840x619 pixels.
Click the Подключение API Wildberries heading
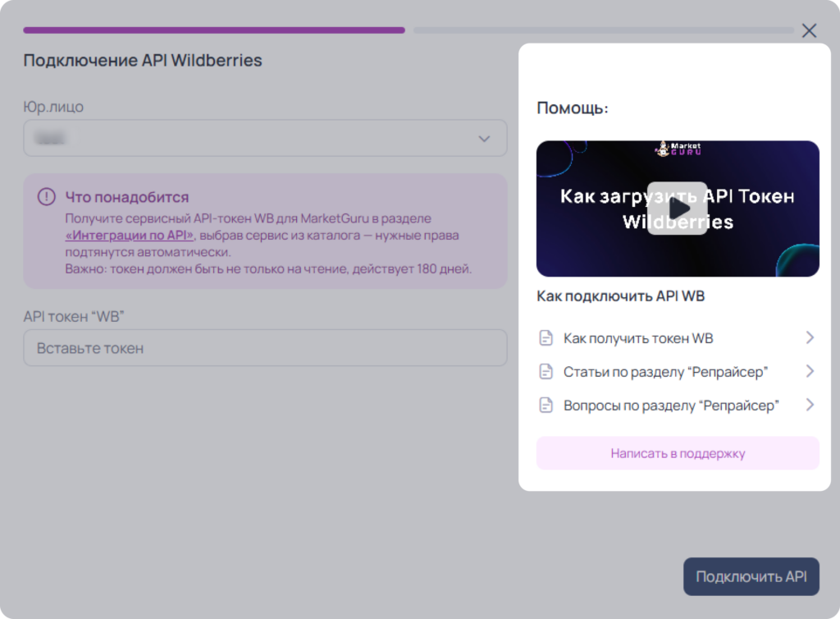point(143,61)
